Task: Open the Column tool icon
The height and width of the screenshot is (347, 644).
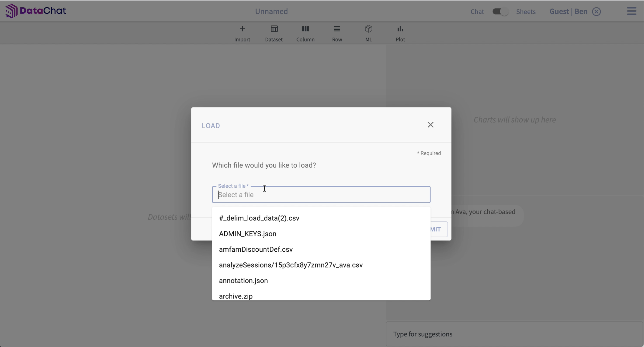Action: click(x=305, y=29)
